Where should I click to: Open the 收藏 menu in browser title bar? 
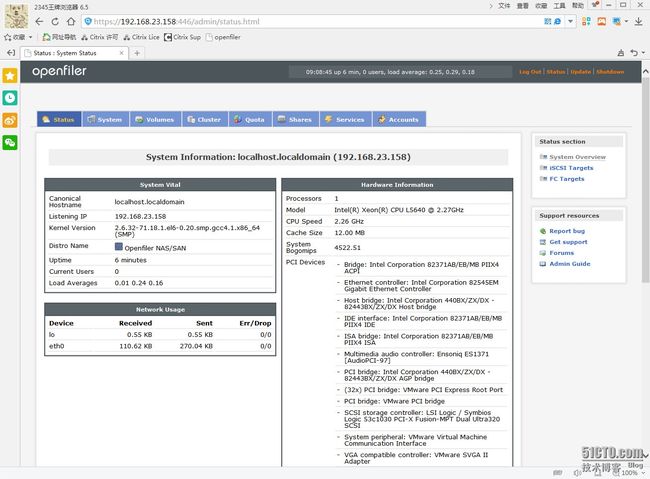541,6
